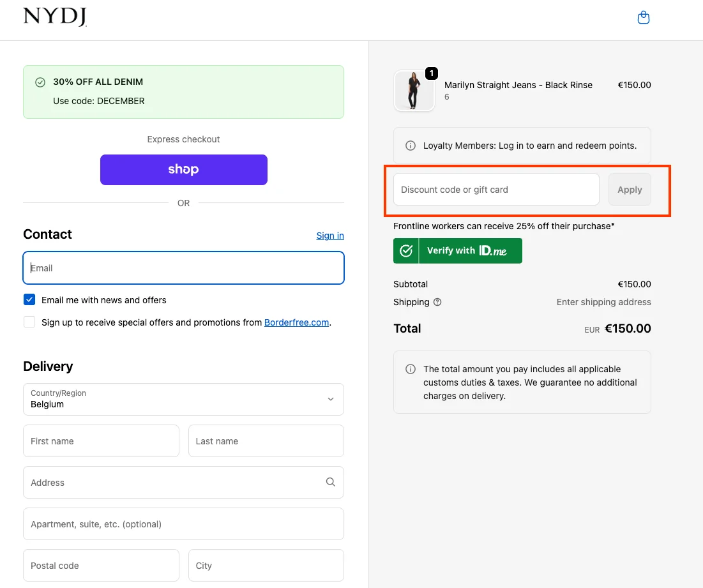Click Apply discount code button
The image size is (703, 588).
629,190
